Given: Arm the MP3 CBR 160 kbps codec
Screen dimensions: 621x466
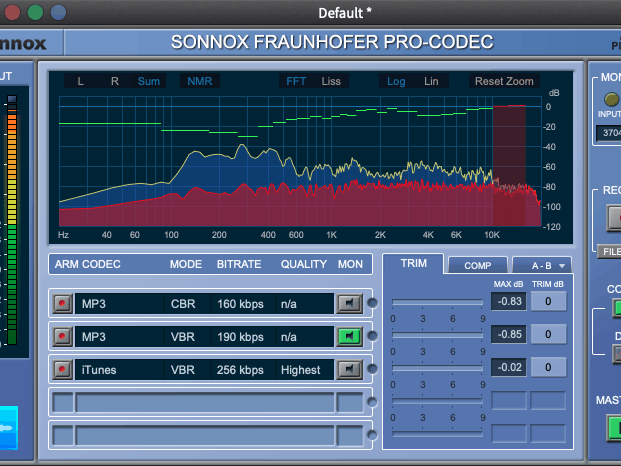Looking at the screenshot, I should [x=62, y=304].
